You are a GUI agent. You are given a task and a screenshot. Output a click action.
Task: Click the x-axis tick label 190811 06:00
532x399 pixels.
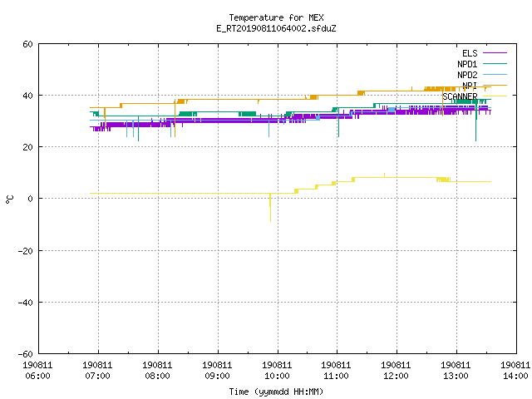[x=37, y=371]
